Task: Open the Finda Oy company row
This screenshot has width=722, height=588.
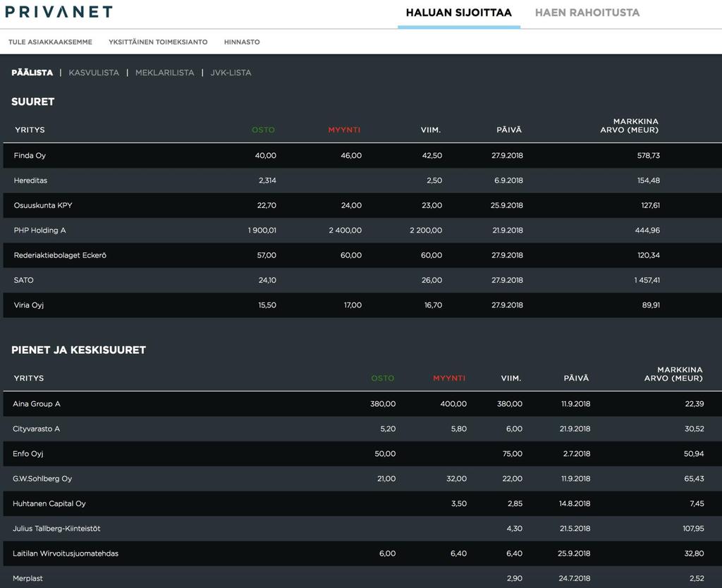Action: click(362, 156)
